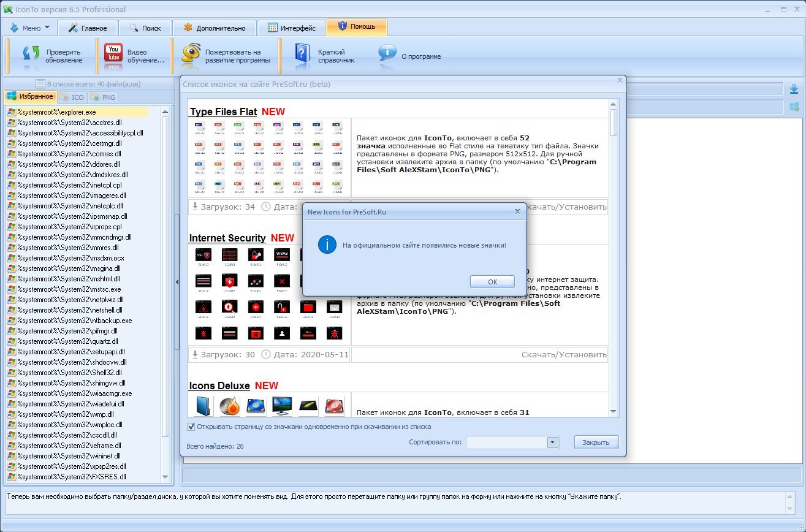Click the file list scrollbar down arrow
This screenshot has height=532, width=806.
click(165, 477)
